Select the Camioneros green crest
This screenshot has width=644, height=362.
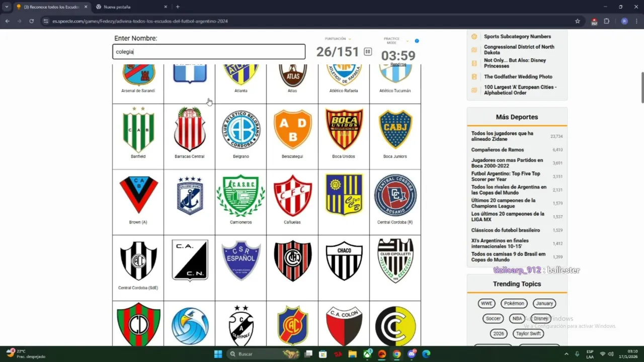[x=241, y=196]
